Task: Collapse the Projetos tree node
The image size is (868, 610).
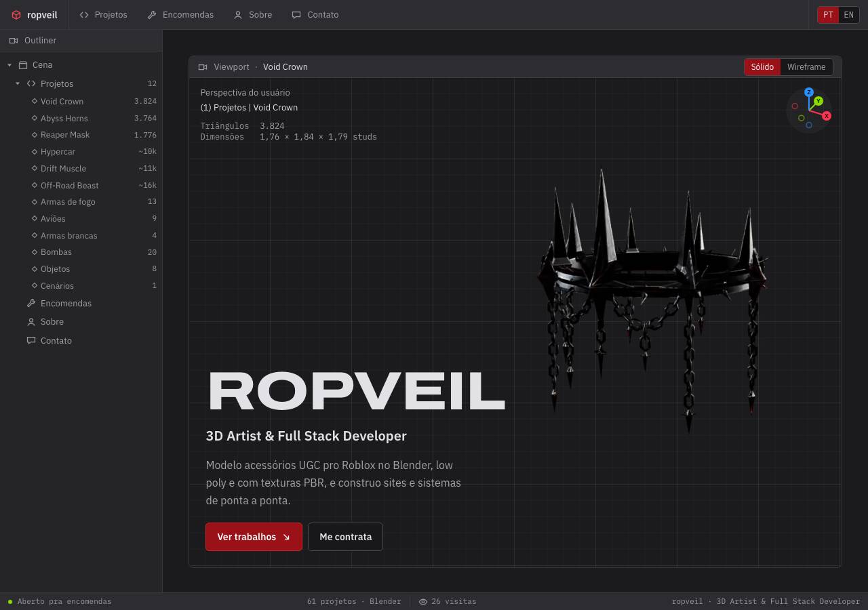Action: pyautogui.click(x=18, y=83)
